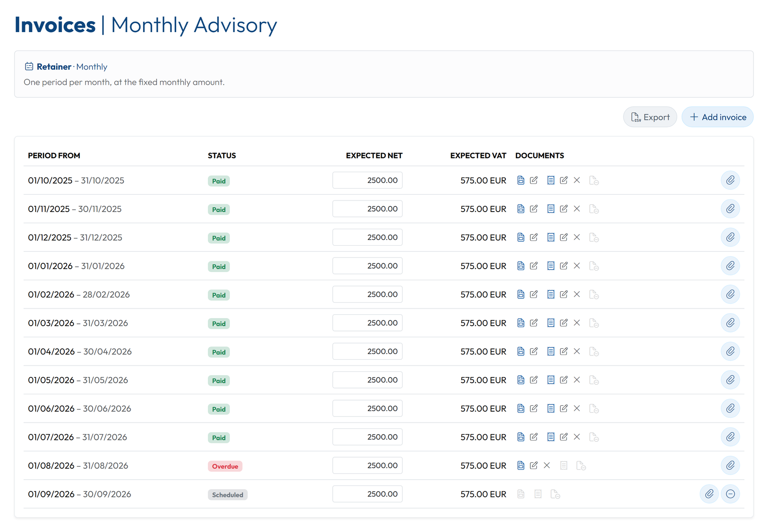
Task: Click expected net field for 01/09/2026
Action: click(x=367, y=494)
